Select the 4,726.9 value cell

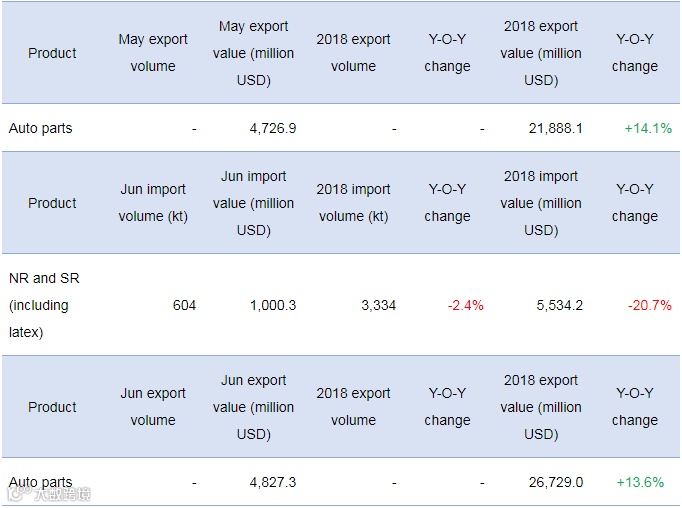273,128
